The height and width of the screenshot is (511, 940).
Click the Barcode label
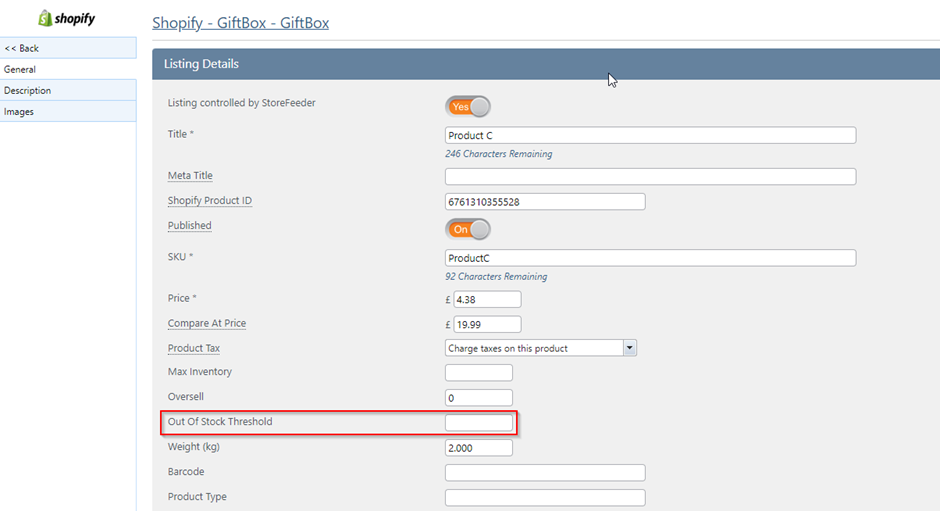pos(186,471)
